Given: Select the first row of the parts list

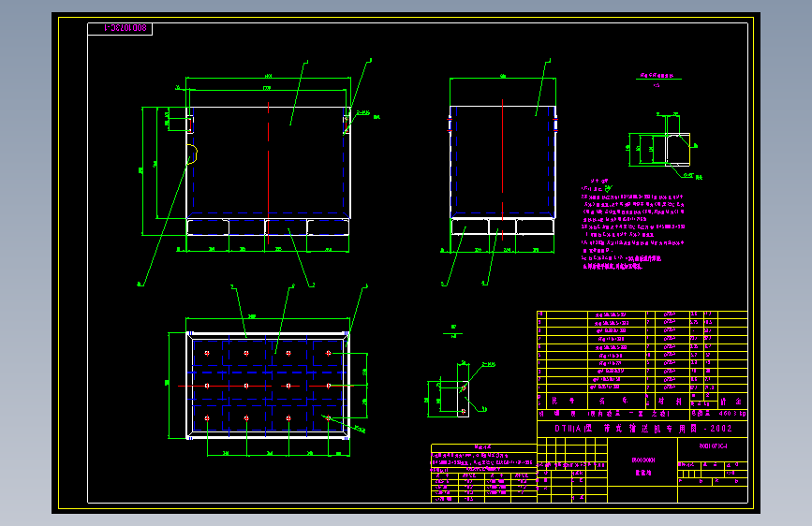Looking at the screenshot, I should click(642, 314).
